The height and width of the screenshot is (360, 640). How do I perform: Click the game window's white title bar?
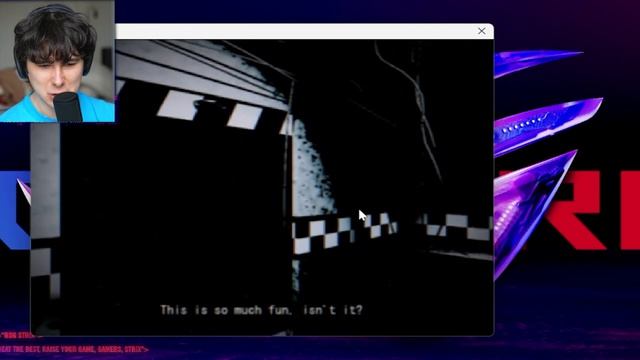coord(304,31)
